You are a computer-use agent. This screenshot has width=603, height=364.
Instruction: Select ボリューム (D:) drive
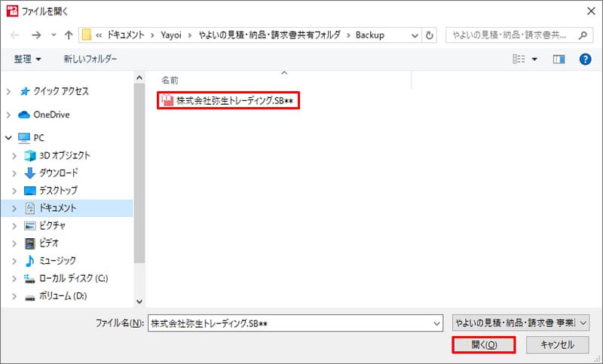(x=63, y=296)
